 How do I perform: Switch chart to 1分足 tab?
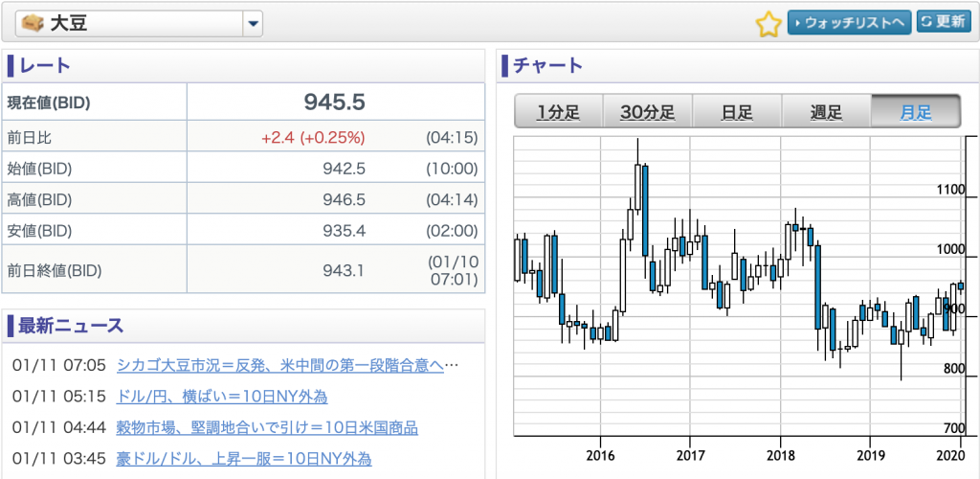point(558,112)
